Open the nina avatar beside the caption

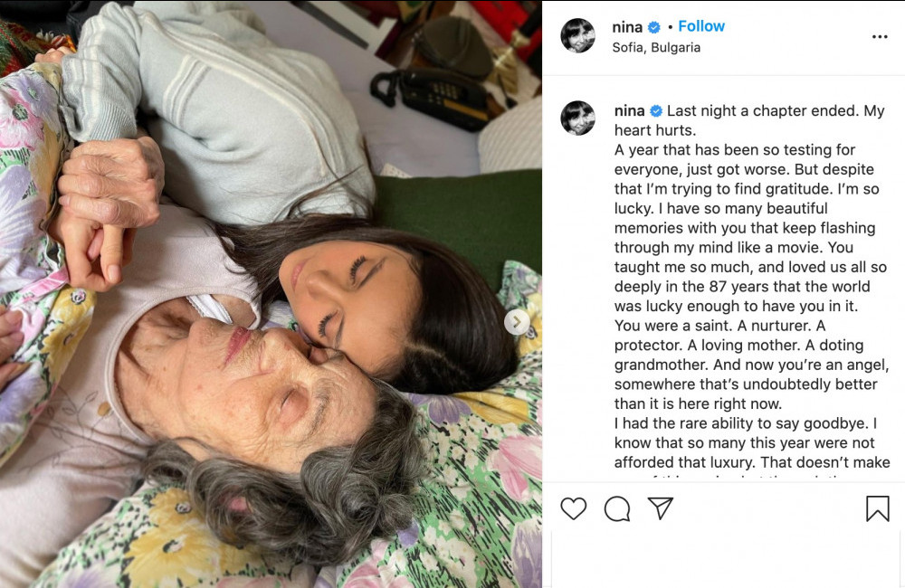[x=577, y=119]
